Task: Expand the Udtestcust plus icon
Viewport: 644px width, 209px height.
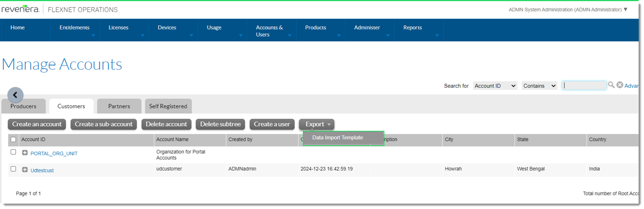Action: point(25,169)
